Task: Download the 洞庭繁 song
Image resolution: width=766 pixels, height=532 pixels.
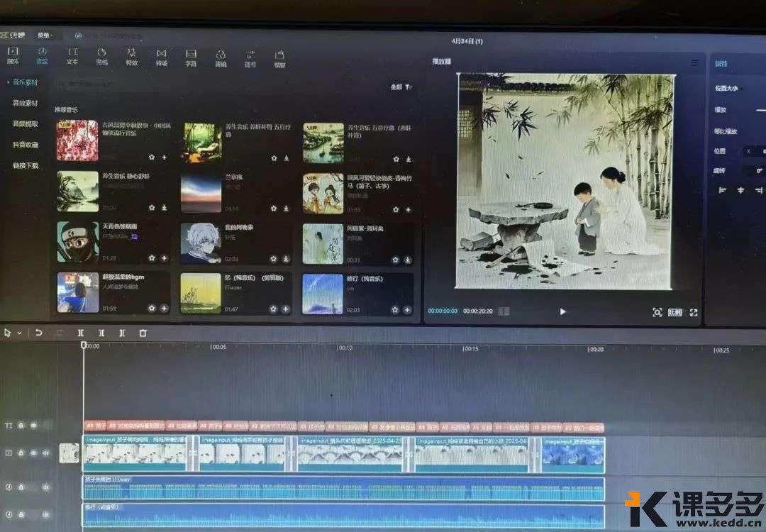Action: [x=407, y=260]
